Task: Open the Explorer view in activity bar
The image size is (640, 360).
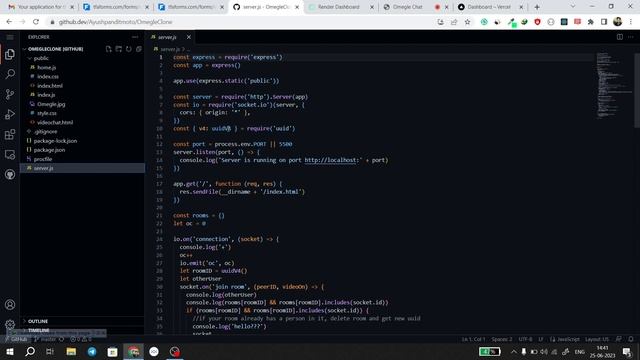Action: (10, 54)
